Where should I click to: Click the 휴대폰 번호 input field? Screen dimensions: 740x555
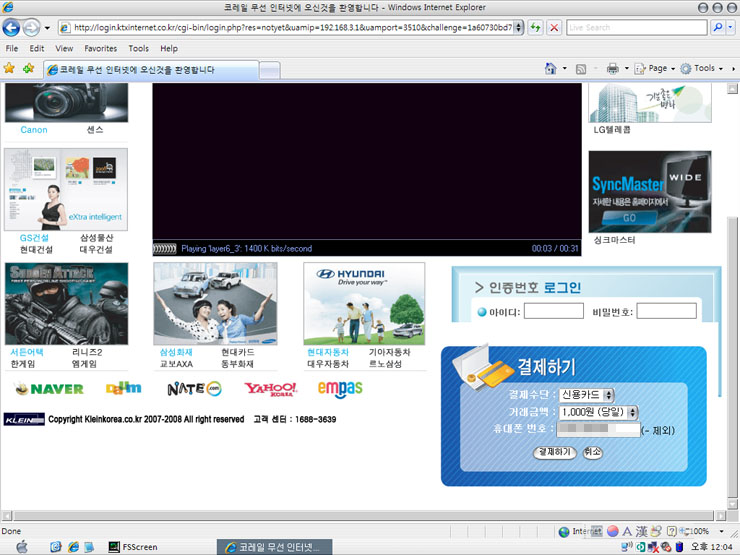tap(598, 429)
